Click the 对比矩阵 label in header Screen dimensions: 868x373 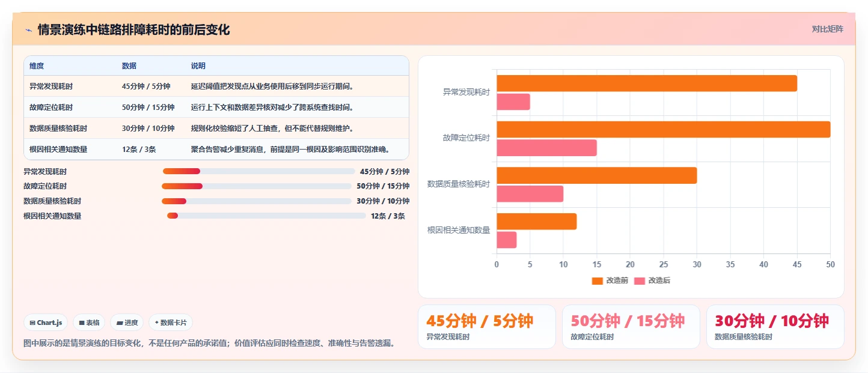coord(827,29)
